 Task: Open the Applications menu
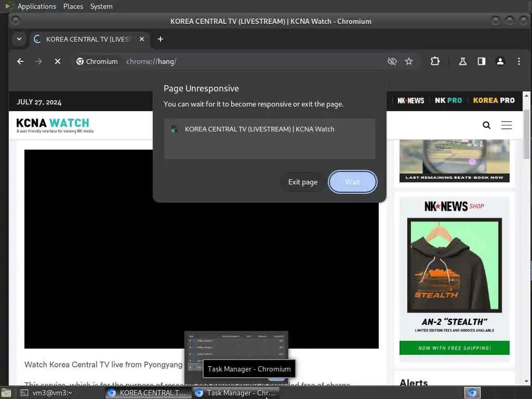(x=37, y=6)
